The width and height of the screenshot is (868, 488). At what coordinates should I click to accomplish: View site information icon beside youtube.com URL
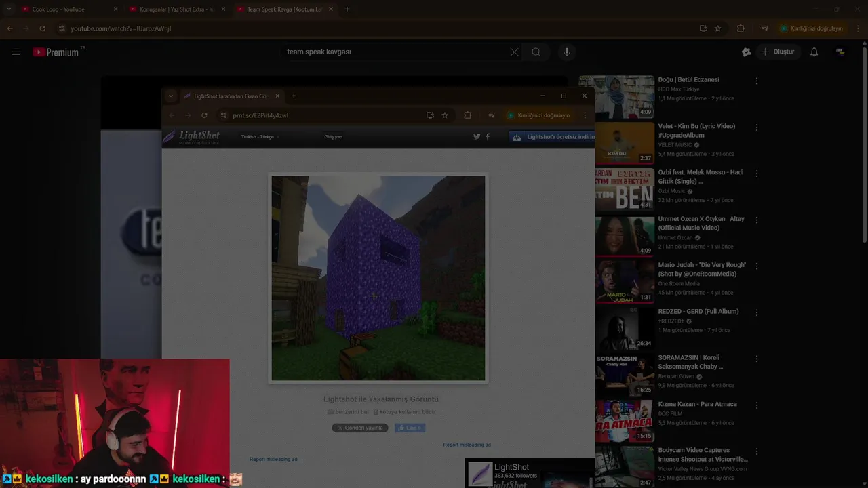coord(62,28)
